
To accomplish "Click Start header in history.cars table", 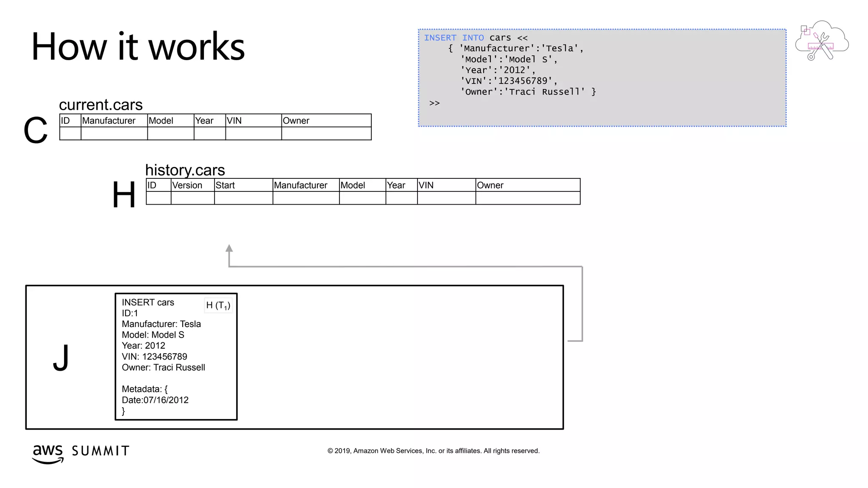I will pos(225,185).
